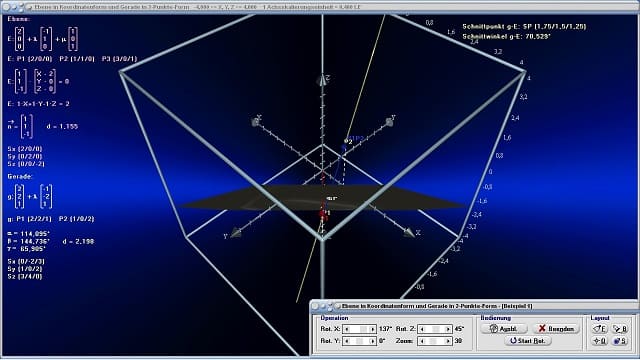Image resolution: width=640 pixels, height=360 pixels.
Task: Click the control panel title bar
Action: tap(473, 306)
